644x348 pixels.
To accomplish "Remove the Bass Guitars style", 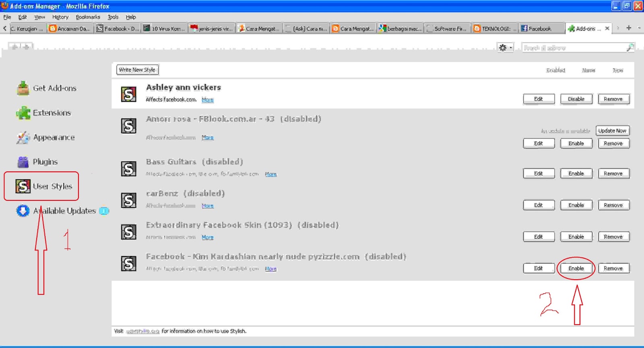I will coord(613,173).
